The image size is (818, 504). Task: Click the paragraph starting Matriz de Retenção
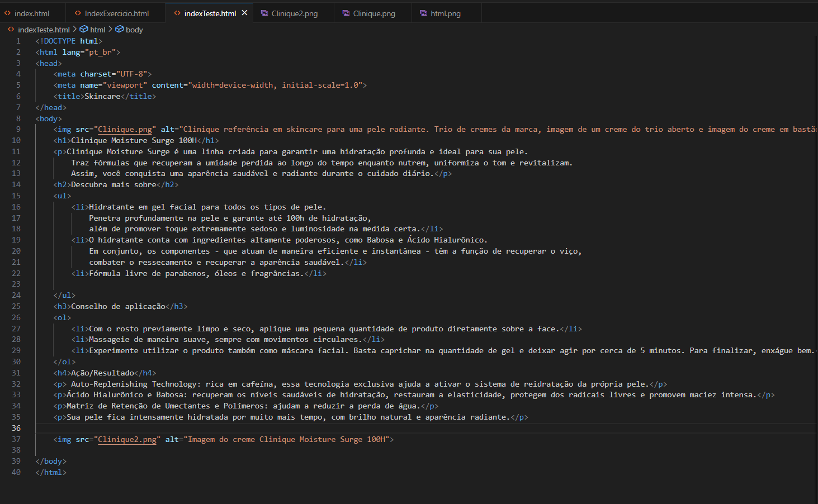tap(245, 406)
